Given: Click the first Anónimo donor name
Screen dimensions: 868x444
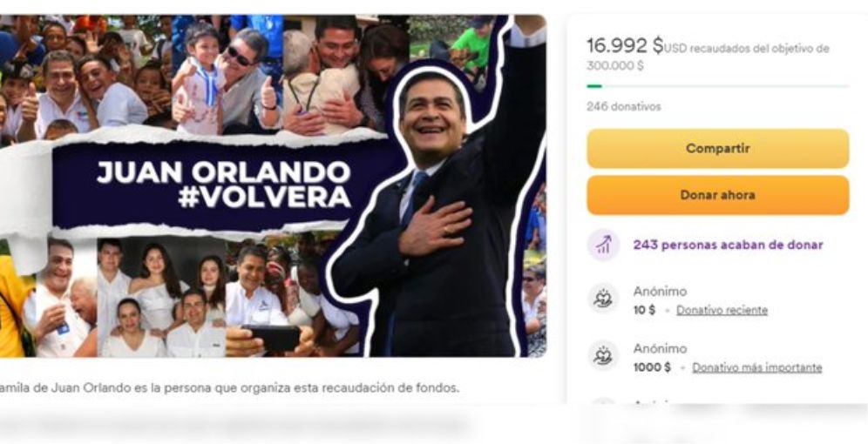Looking at the screenshot, I should tap(660, 292).
